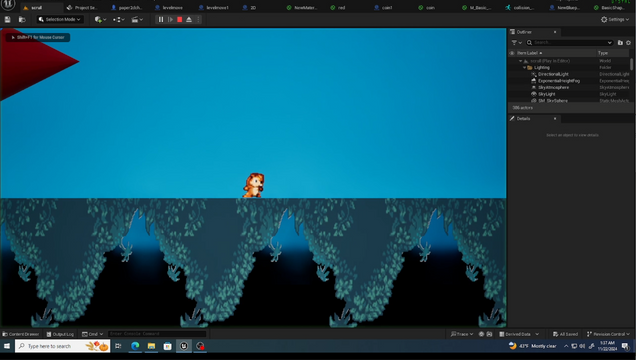Switch to the collision tab
Screen dimensions: 636x360
coord(521,8)
